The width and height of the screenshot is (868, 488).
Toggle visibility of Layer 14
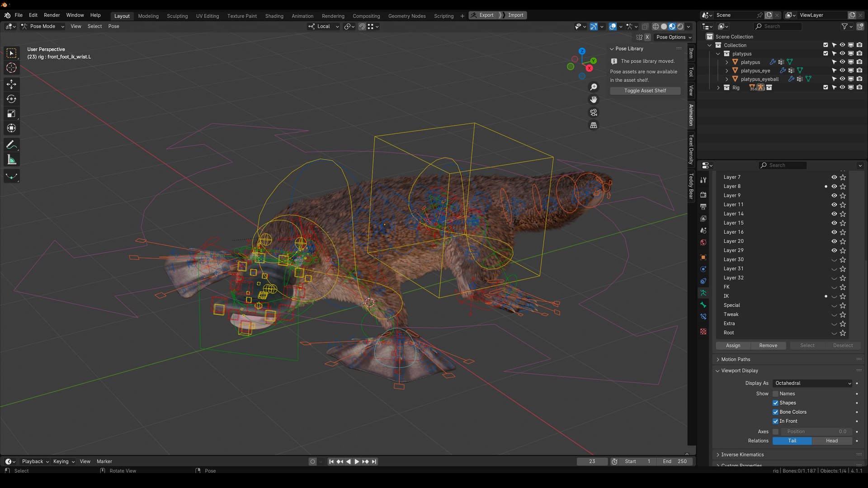pos(834,214)
